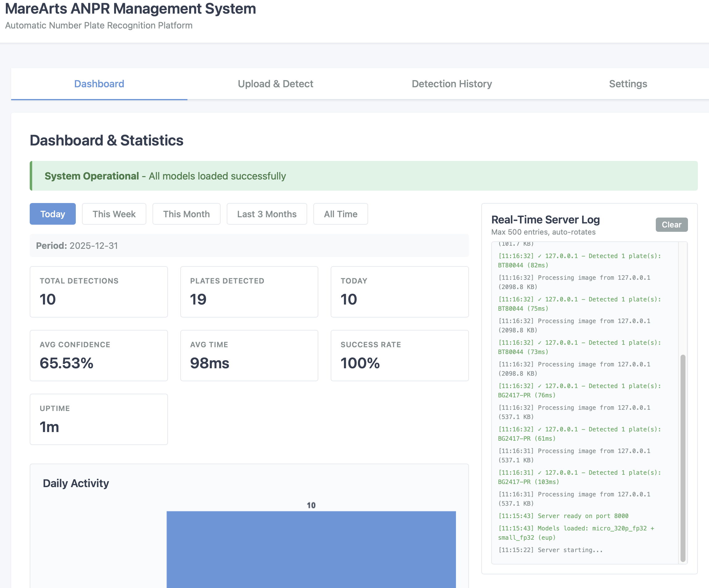Go to the Detection History tab

[451, 84]
